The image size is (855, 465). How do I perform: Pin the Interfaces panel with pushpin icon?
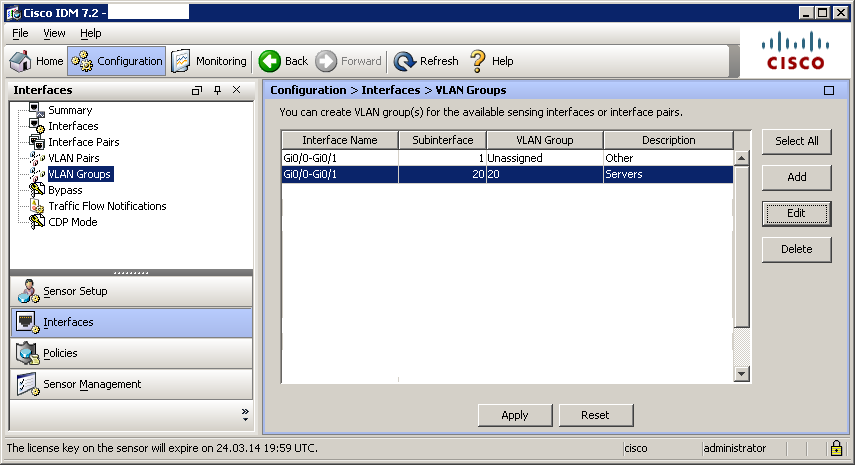point(218,90)
